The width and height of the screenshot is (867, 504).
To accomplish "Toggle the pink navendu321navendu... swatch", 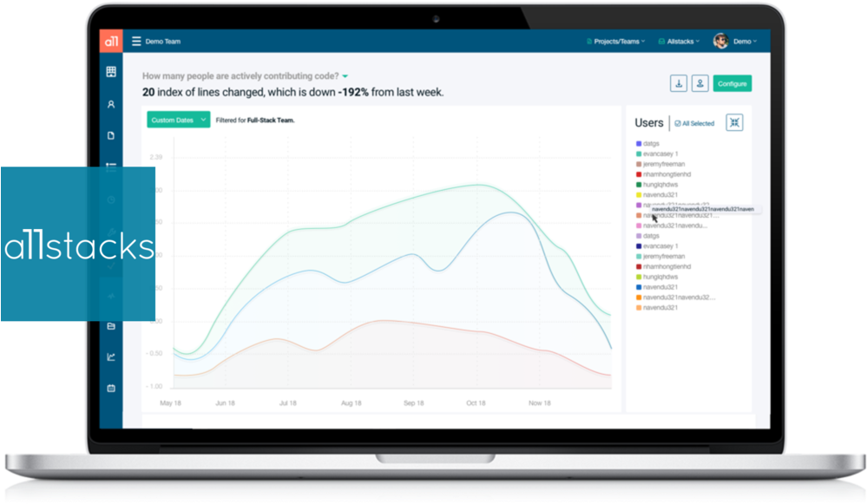I will (639, 226).
